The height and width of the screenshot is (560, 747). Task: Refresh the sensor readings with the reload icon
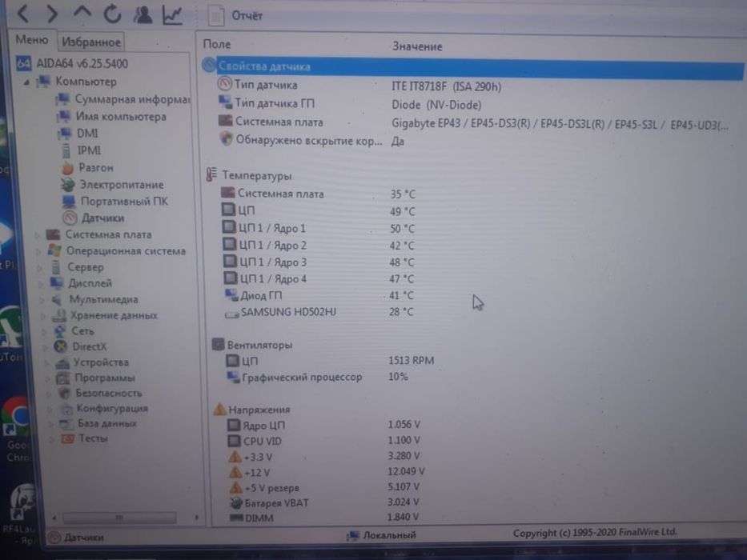point(112,14)
